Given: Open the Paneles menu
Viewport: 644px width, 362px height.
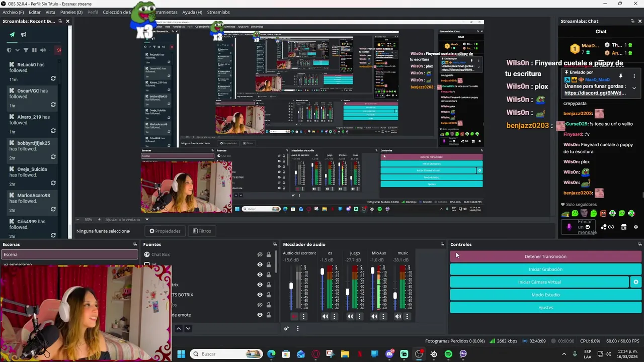Looking at the screenshot, I should click(71, 12).
